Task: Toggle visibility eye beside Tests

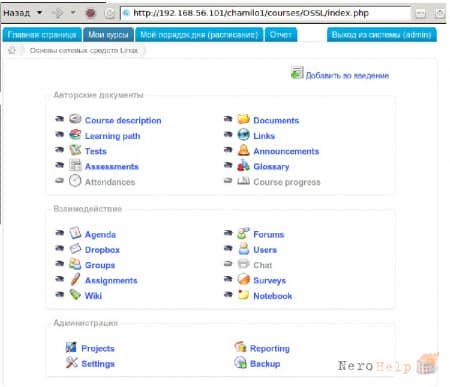Action: click(x=60, y=150)
